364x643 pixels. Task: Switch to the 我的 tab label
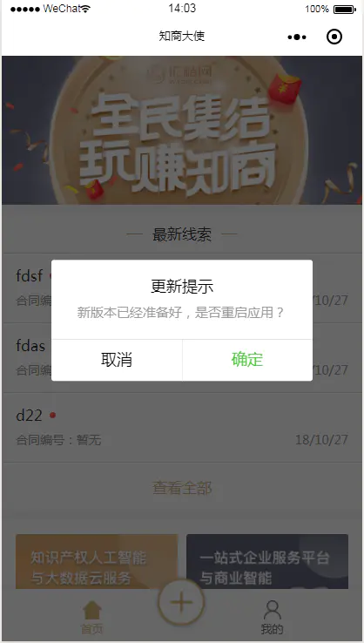[272, 629]
